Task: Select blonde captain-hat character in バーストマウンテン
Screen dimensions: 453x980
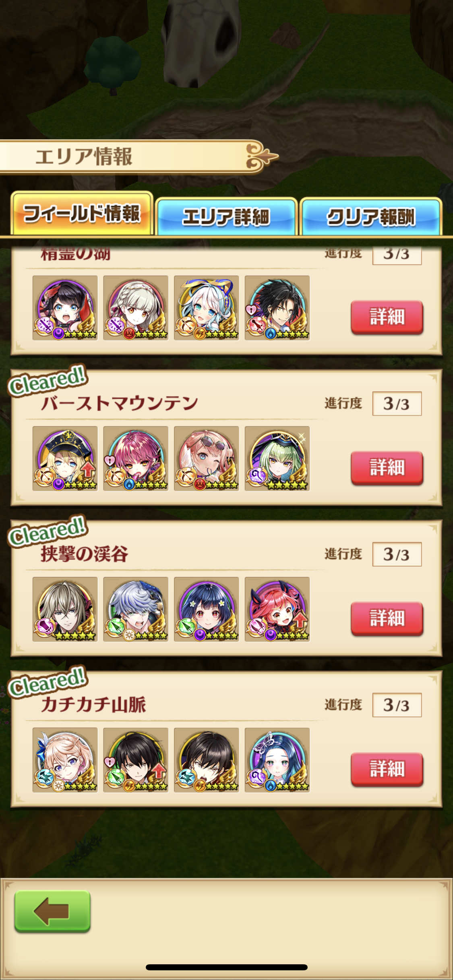Action: click(x=65, y=459)
